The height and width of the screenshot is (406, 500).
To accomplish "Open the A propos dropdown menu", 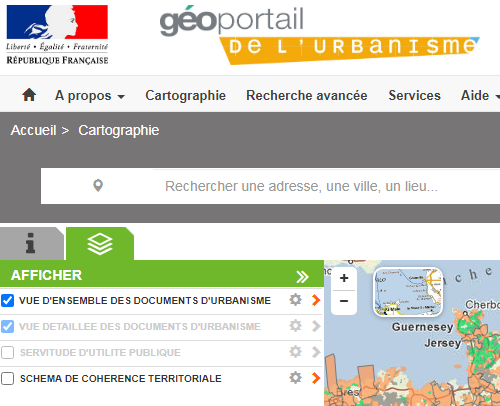I will coord(90,96).
